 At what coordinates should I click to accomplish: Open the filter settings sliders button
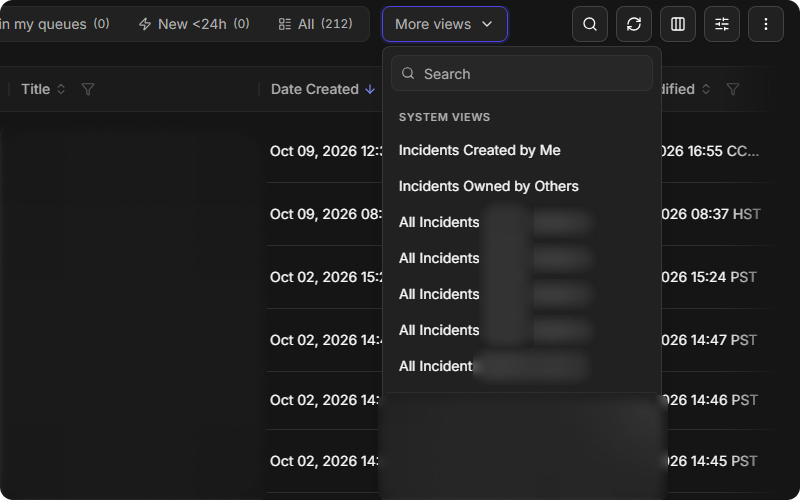coord(721,24)
